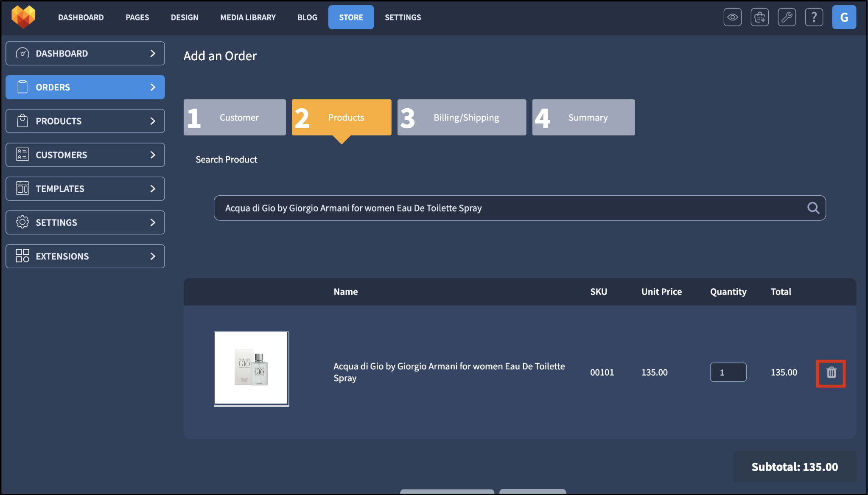Click the sidebar DASHBOARD label
The width and height of the screenshot is (868, 495).
coord(62,53)
